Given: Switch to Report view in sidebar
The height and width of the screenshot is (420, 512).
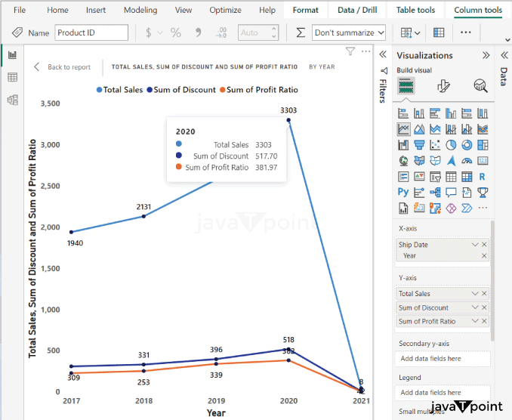Looking at the screenshot, I should coord(12,55).
